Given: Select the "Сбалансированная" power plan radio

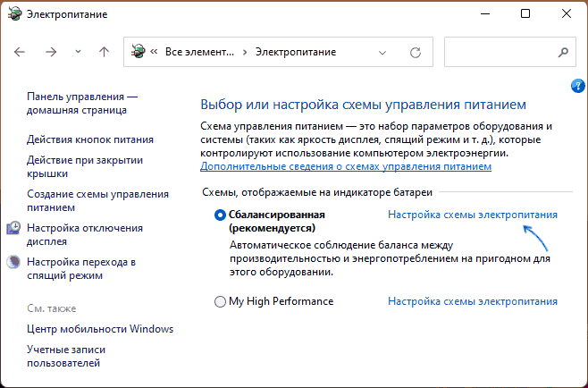Looking at the screenshot, I should coord(220,215).
